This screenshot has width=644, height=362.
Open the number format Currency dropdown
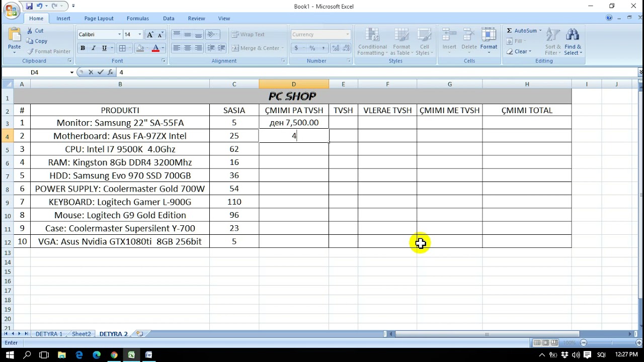pos(347,35)
